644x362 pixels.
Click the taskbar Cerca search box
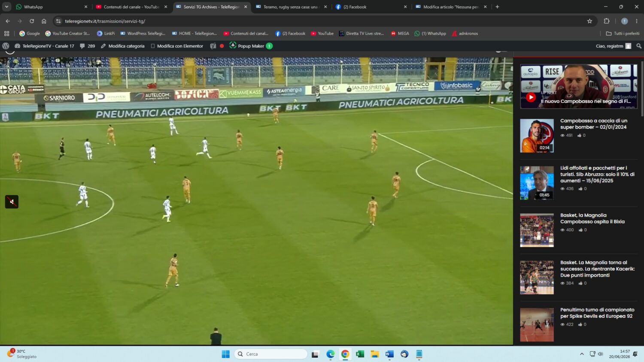point(271,354)
